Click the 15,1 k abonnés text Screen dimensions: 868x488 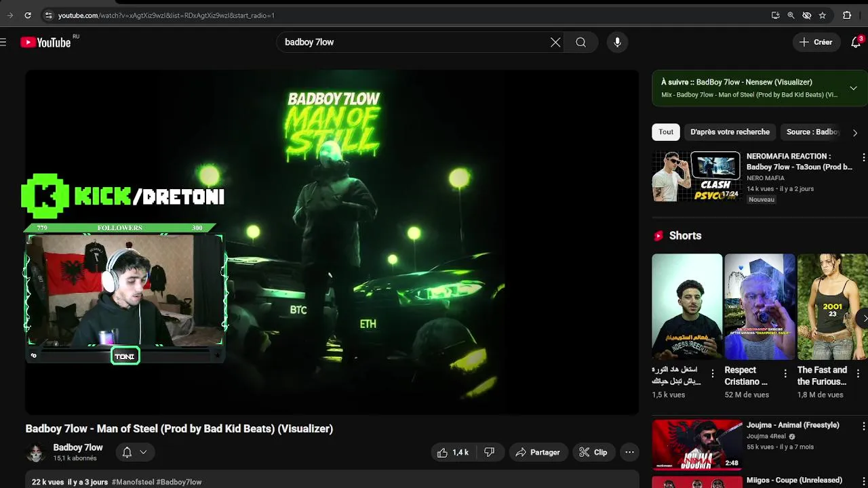[75, 458]
